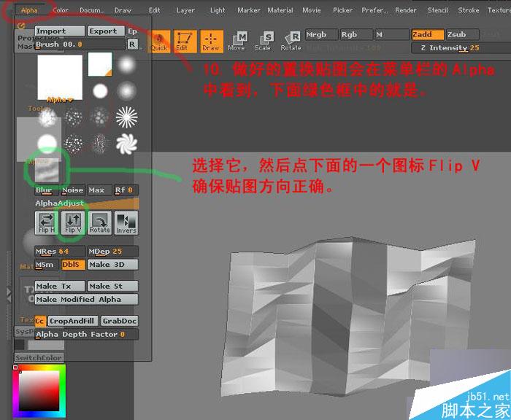
Task: Select the displacement map alpha thumbnail
Action: (47, 171)
